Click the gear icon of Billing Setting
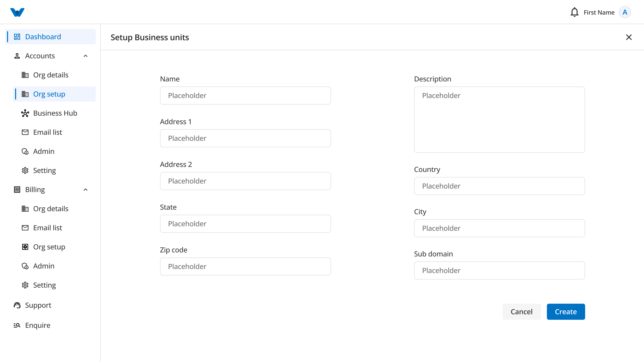Screen dimensions: 644x362 click(25, 285)
